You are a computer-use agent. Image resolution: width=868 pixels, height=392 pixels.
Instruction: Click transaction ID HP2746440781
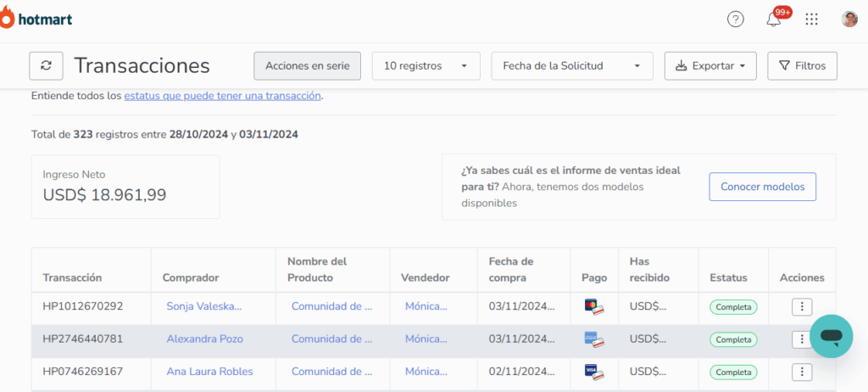82,339
